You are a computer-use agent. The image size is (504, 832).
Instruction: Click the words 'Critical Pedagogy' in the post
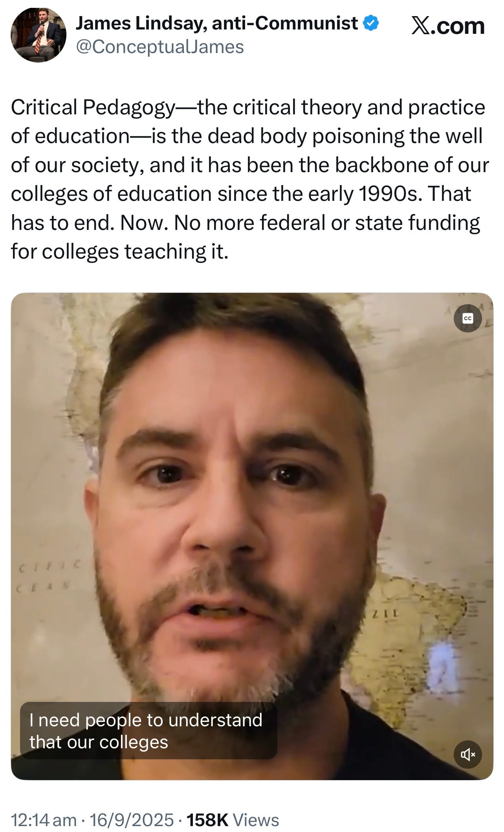[x=92, y=108]
